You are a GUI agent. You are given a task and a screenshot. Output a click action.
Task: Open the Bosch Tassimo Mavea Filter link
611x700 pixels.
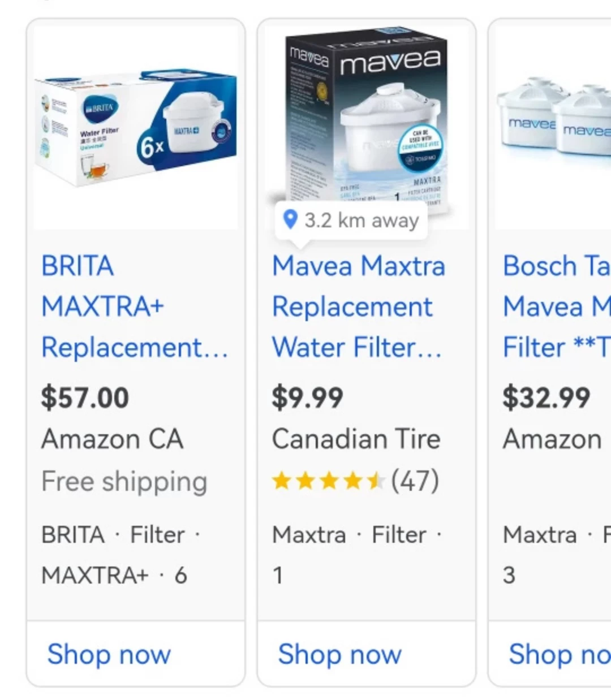coord(557,306)
